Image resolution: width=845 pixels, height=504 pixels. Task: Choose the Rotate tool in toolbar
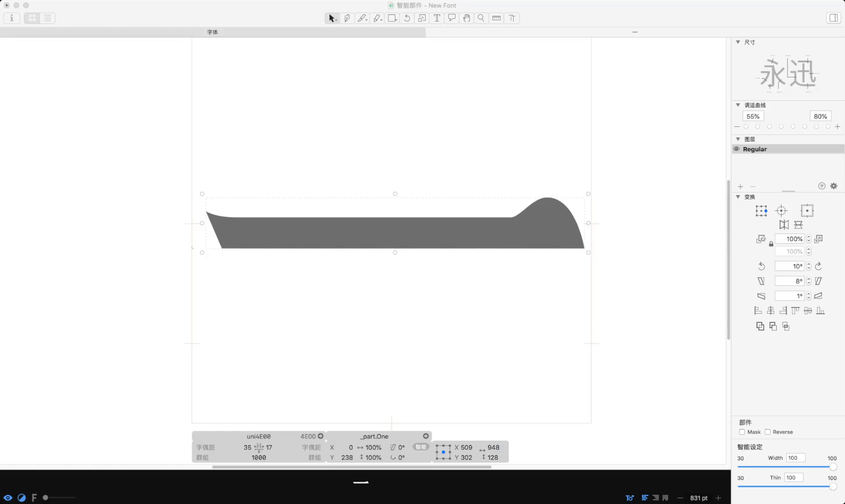[407, 18]
